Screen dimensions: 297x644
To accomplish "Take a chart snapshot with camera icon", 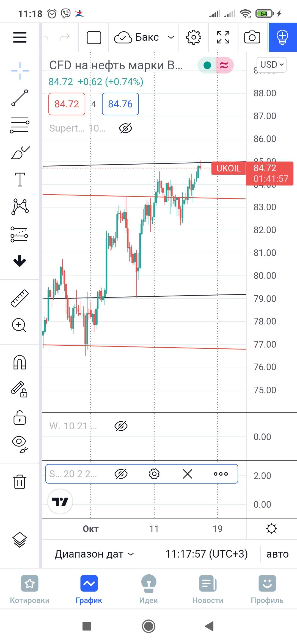I will point(252,37).
